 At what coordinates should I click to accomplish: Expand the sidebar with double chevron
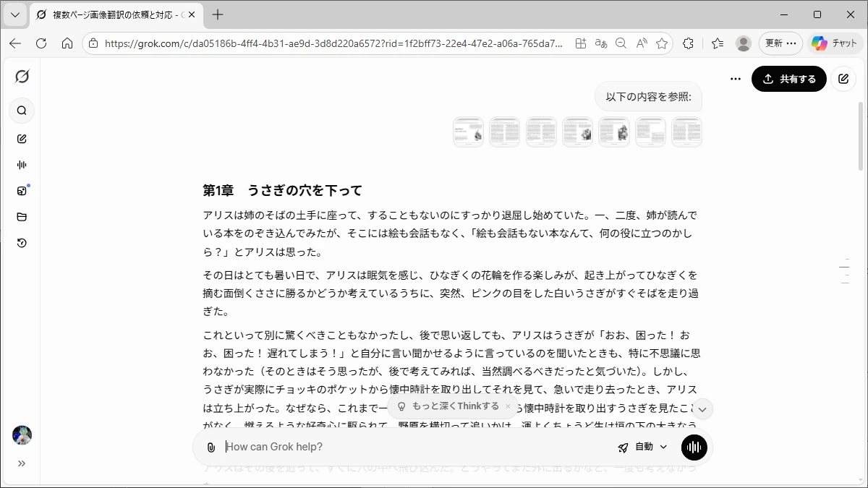point(22,463)
